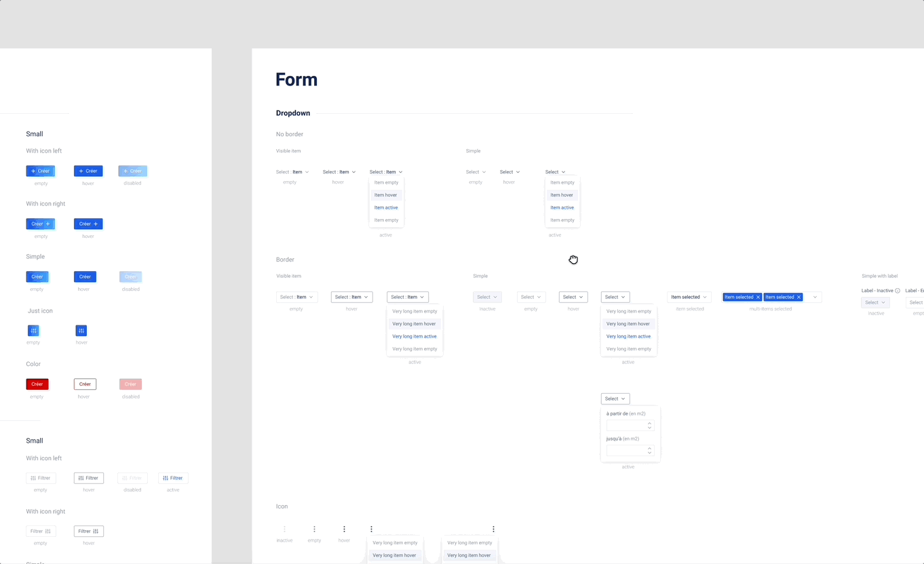The height and width of the screenshot is (564, 924).
Task: Click the hover Filtrer button with icon right
Action: click(89, 531)
